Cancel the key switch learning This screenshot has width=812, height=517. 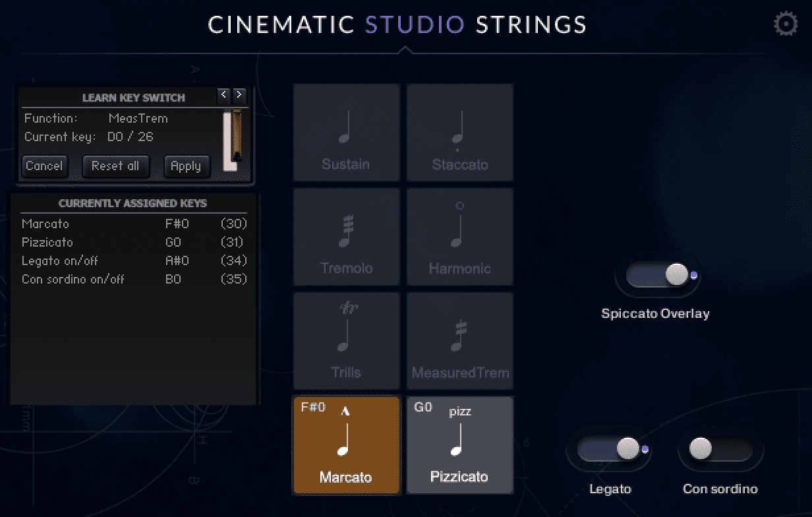point(44,166)
